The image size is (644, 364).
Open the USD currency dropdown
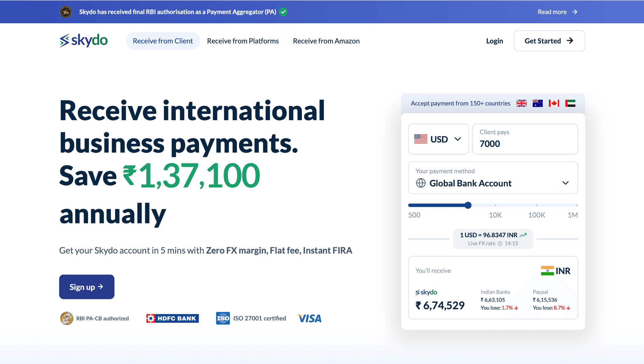coord(438,139)
